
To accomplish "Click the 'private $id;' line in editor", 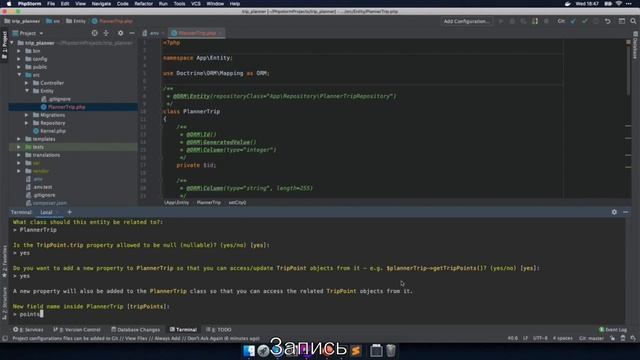I will [x=196, y=165].
